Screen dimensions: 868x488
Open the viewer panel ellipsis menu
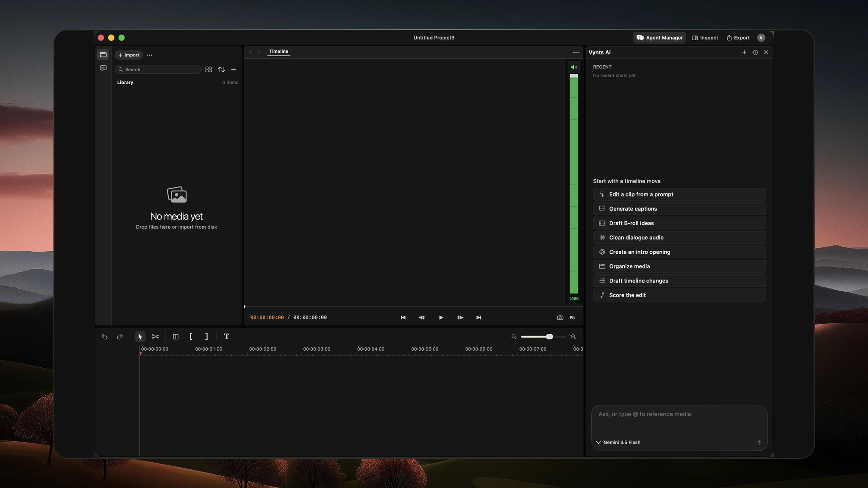tap(576, 53)
